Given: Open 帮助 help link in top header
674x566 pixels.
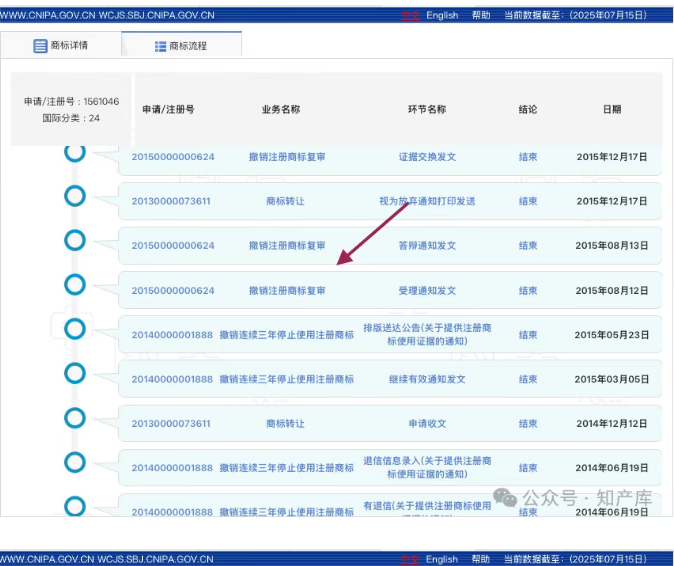Looking at the screenshot, I should pyautogui.click(x=481, y=15).
